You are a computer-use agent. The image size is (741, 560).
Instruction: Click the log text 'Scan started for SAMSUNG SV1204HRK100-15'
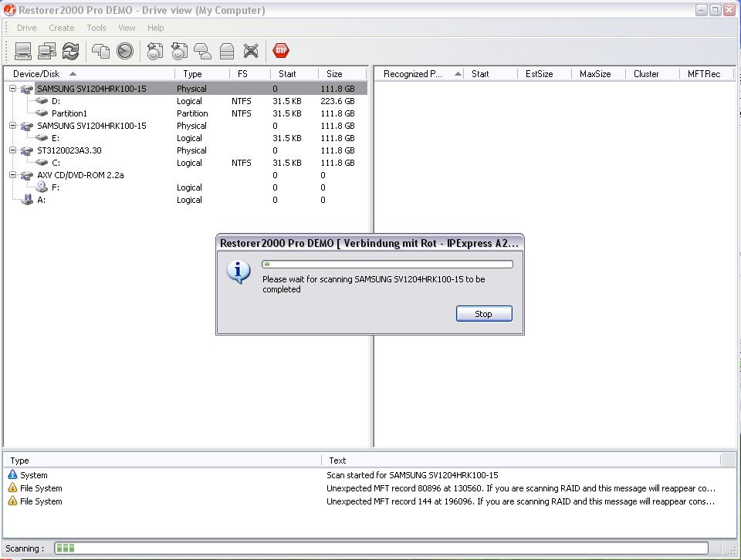pyautogui.click(x=412, y=474)
